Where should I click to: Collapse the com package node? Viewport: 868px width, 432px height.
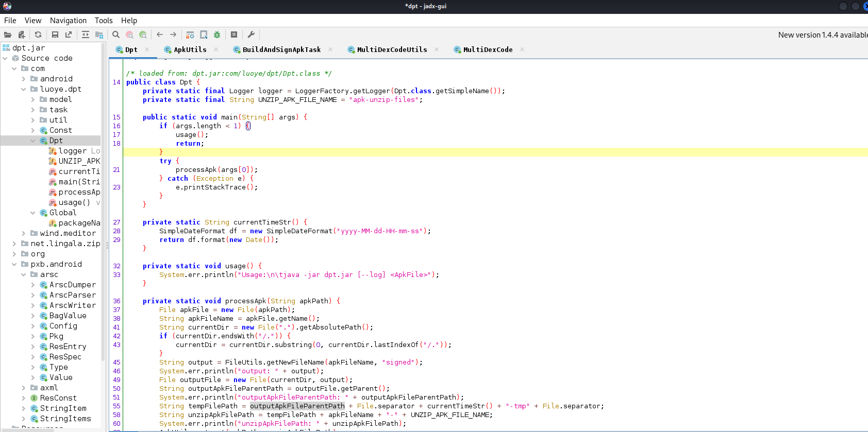point(14,68)
